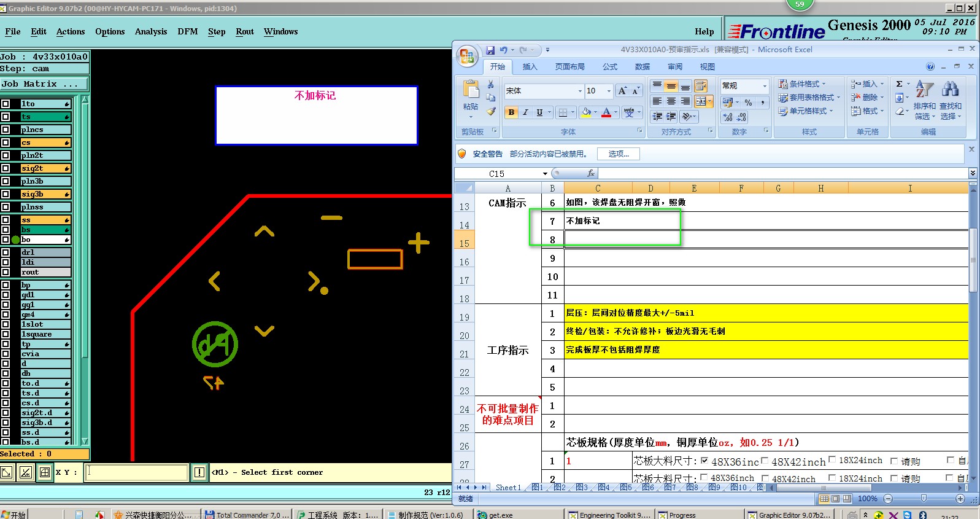980x519 pixels.
Task: Click the Wrap Text icon
Action: point(701,86)
